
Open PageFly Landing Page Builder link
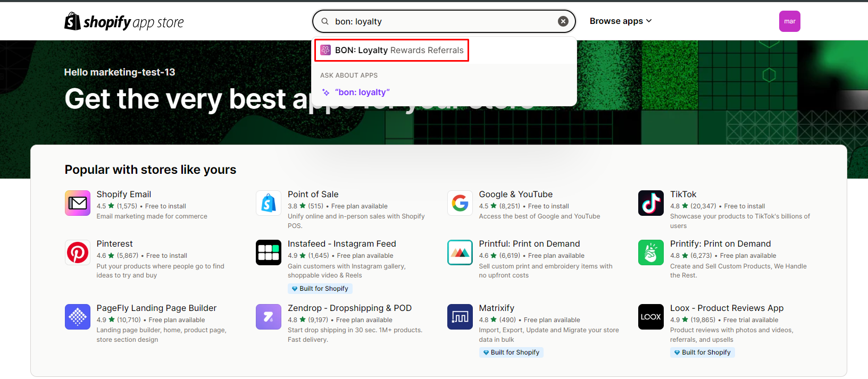point(157,308)
